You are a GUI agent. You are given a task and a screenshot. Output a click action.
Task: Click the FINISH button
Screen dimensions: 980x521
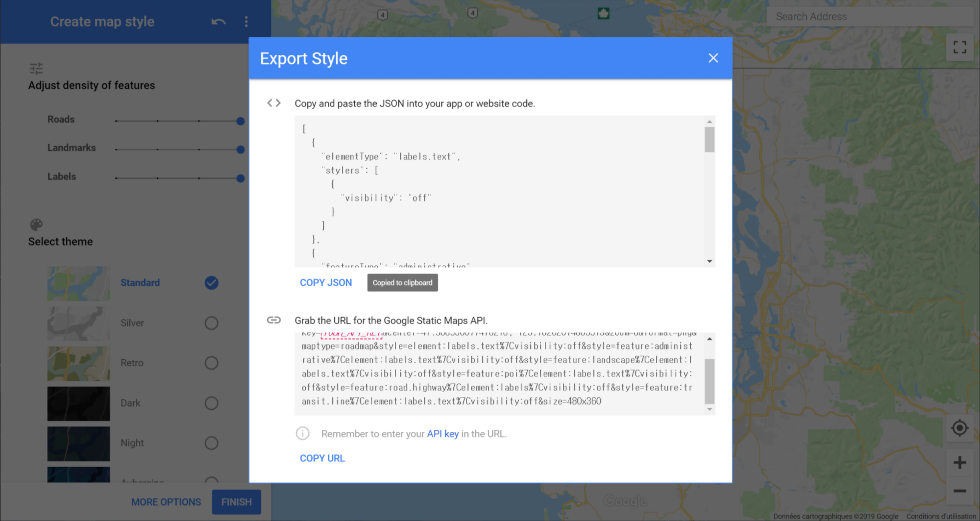tap(236, 502)
